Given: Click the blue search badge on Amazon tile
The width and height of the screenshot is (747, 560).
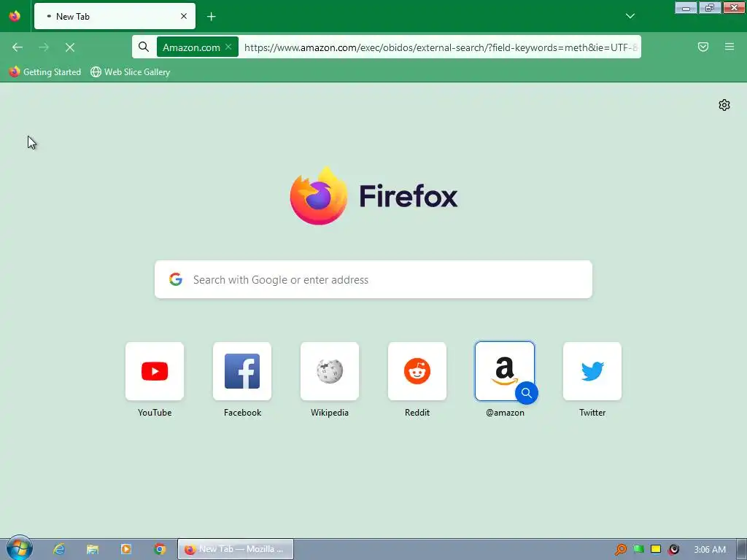Looking at the screenshot, I should point(527,393).
